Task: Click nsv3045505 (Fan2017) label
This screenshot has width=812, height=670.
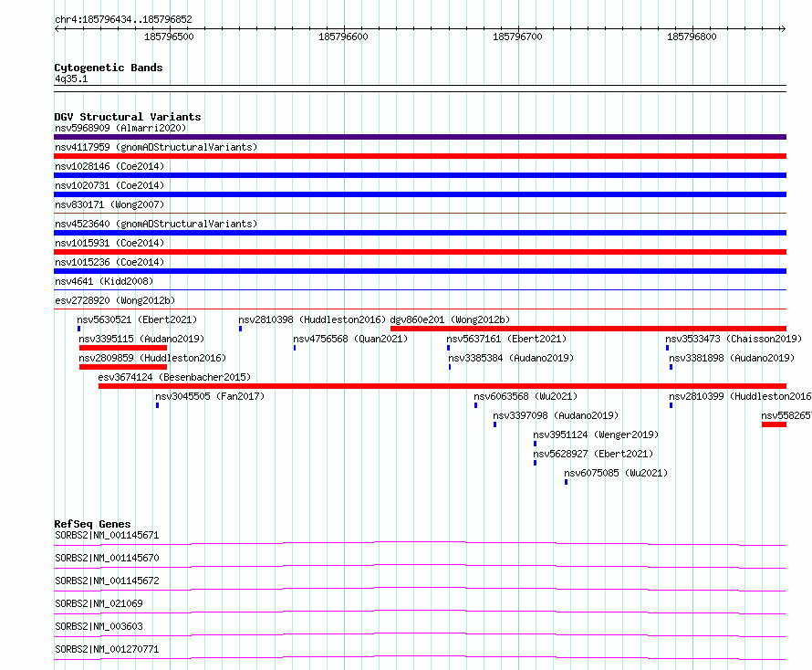Action: tap(210, 396)
